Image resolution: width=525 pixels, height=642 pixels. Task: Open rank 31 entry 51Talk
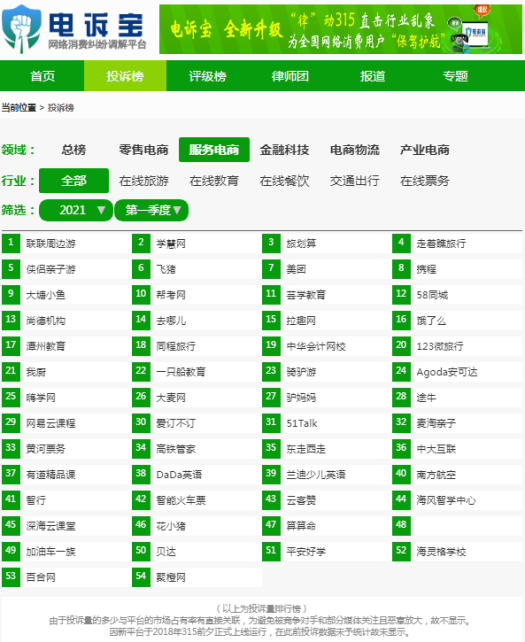point(301,423)
